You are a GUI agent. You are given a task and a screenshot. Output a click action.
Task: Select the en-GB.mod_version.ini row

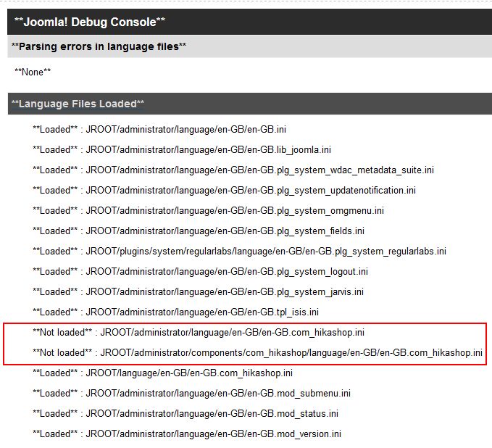pos(187,434)
